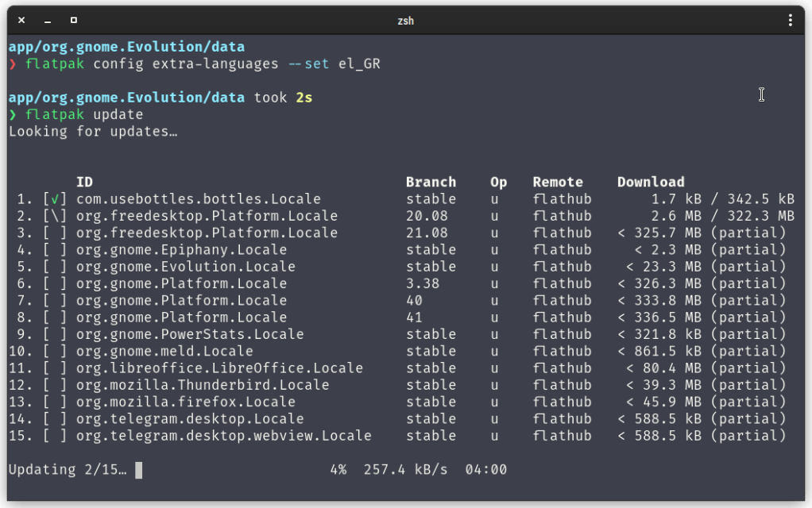Image resolution: width=812 pixels, height=508 pixels.
Task: Click the zsh window title
Action: click(406, 20)
